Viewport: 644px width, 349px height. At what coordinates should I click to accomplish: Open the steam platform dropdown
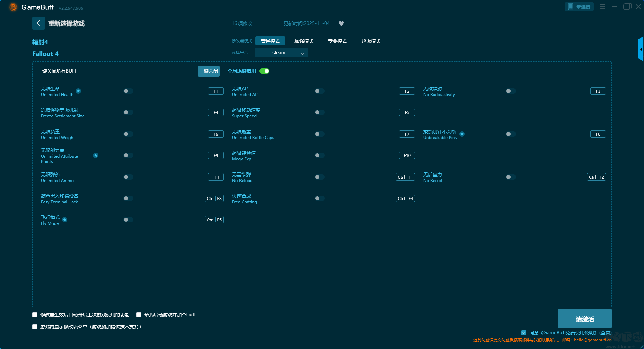281,53
